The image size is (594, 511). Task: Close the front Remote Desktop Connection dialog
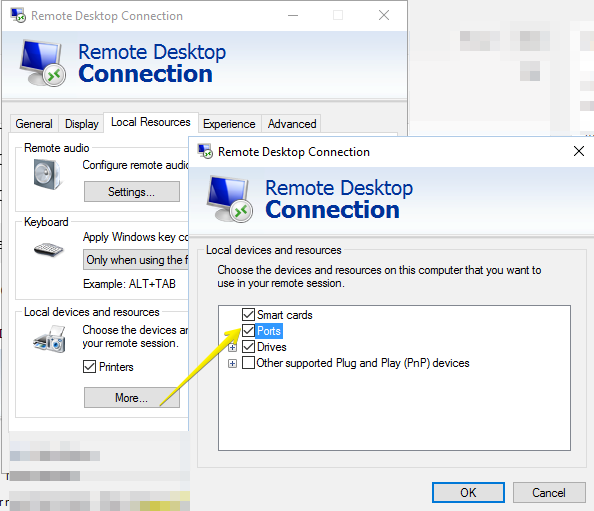[x=578, y=151]
